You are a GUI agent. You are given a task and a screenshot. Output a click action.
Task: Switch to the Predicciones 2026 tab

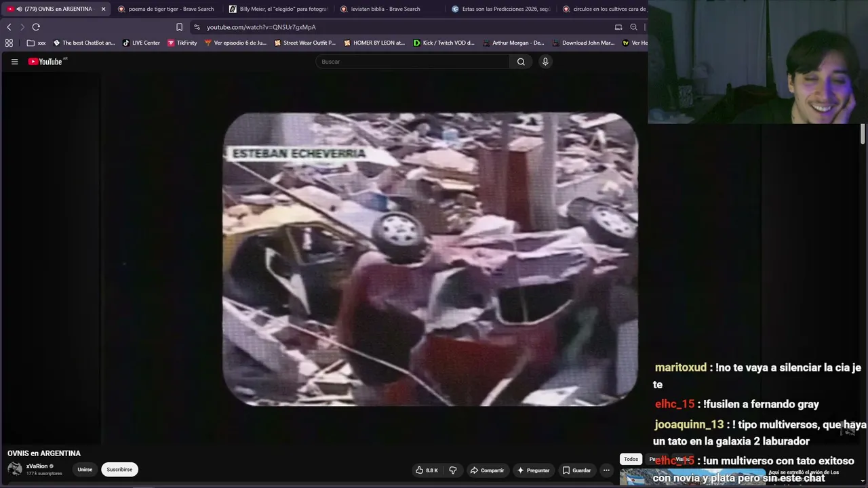coord(500,9)
